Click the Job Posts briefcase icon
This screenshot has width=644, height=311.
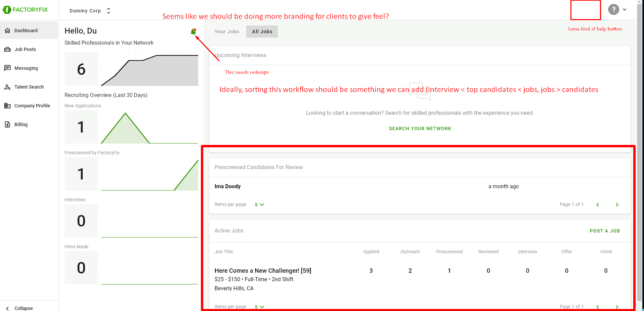tap(7, 49)
